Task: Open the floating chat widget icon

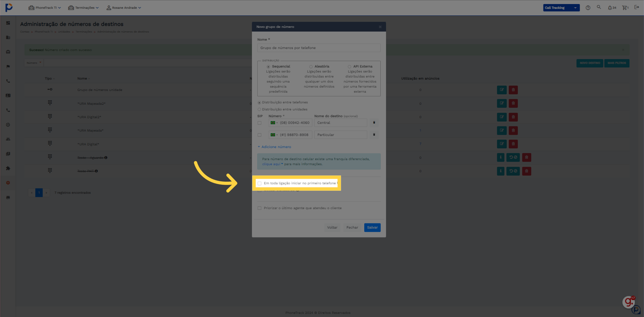Action: [629, 302]
